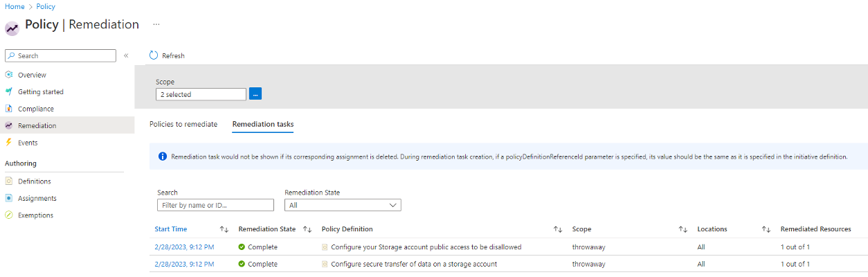
Task: Select the Remediation tasks tab
Action: pos(263,124)
